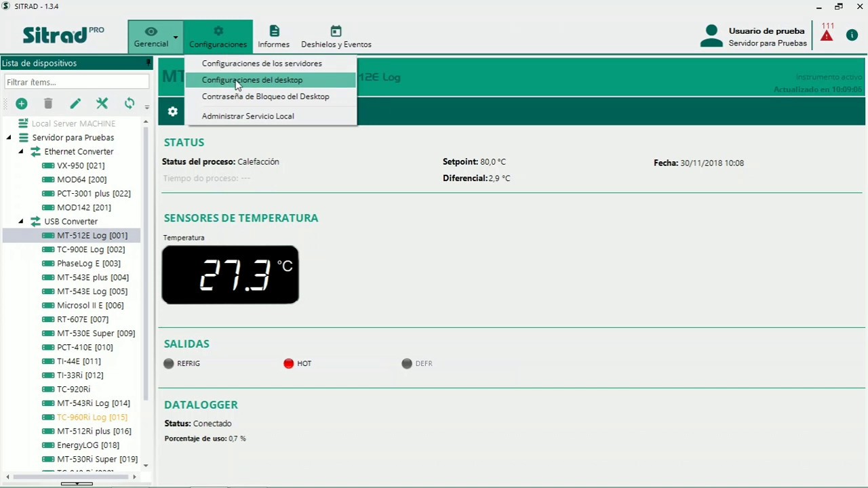The width and height of the screenshot is (868, 488).
Task: Click the Usuario de prueba label
Action: click(x=766, y=31)
